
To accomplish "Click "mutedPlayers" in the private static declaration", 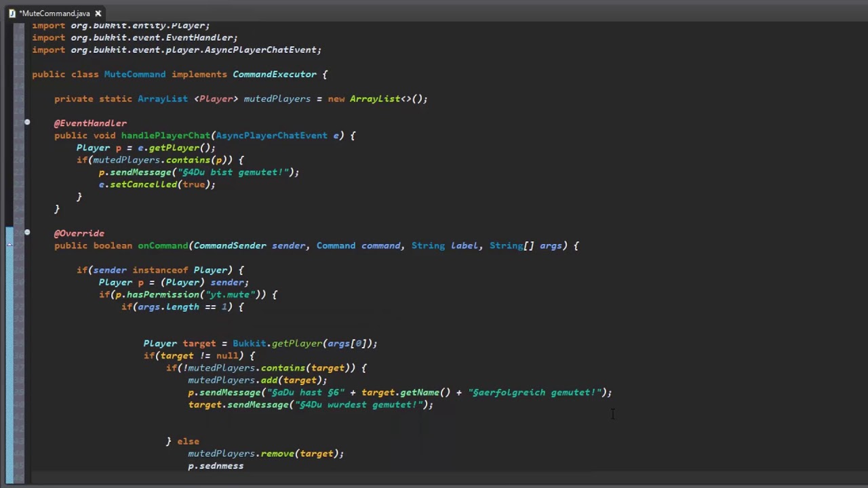I will (277, 99).
